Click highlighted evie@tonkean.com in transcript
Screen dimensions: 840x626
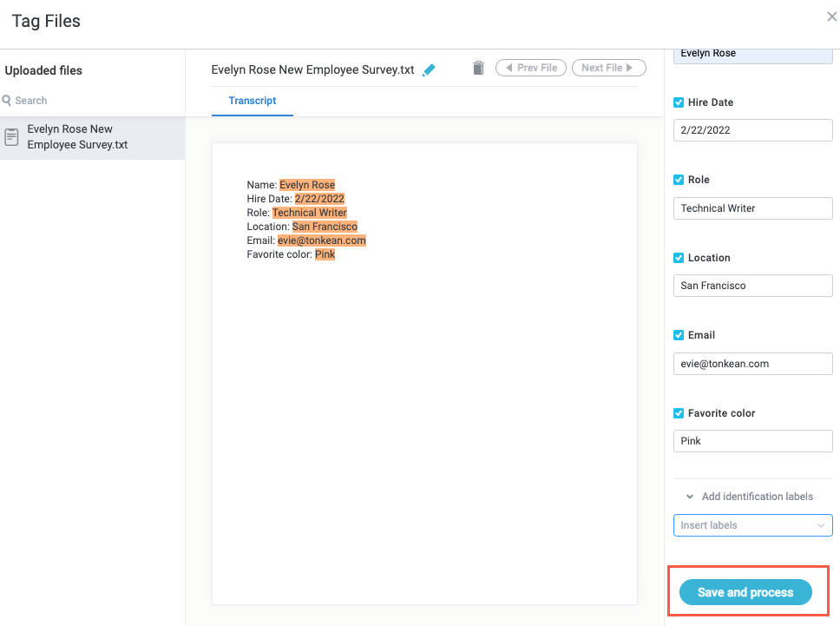coord(322,241)
